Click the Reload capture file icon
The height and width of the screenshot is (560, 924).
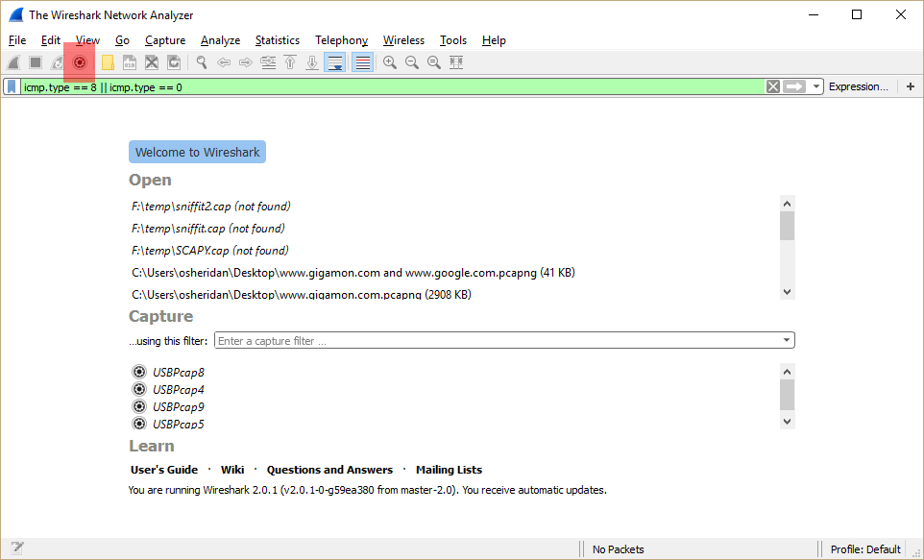[x=174, y=62]
